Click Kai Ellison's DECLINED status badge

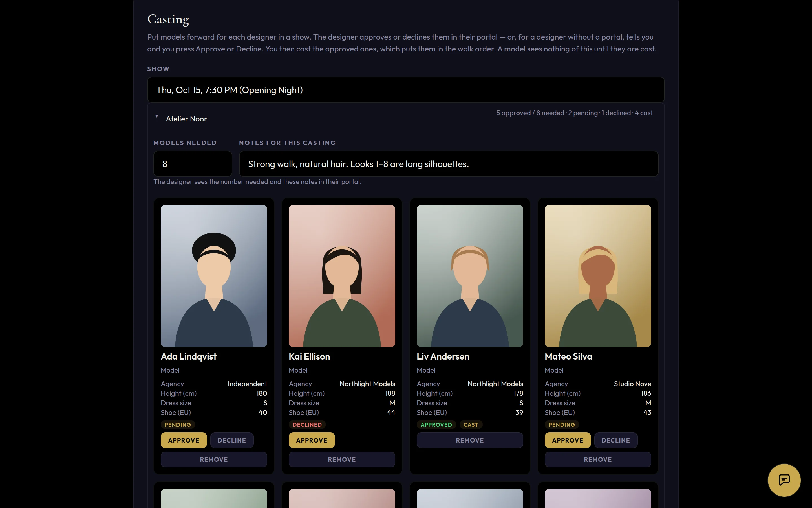pos(307,425)
